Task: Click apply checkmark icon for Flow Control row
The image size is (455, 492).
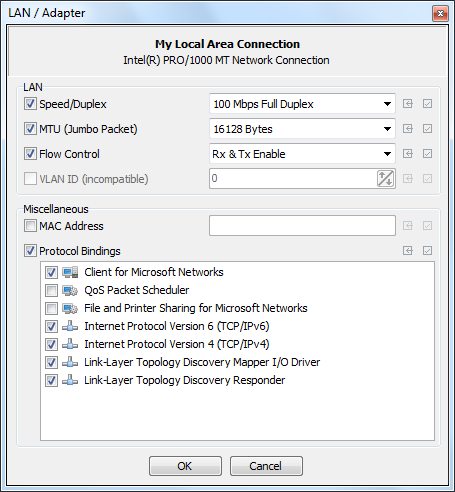Action: (x=427, y=154)
